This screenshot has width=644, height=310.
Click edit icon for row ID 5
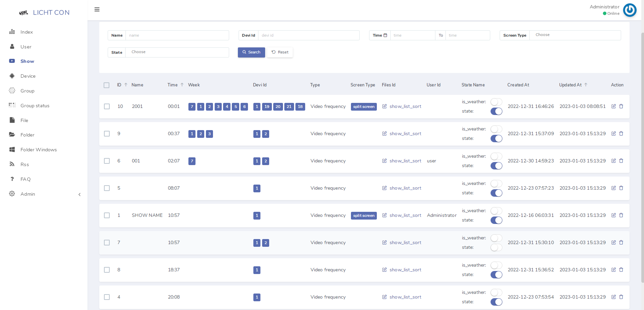click(613, 188)
